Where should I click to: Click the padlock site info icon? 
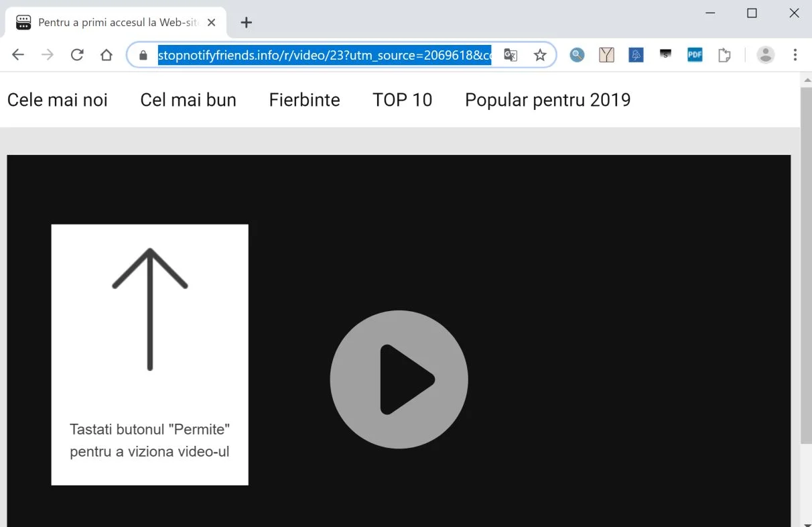click(x=143, y=55)
